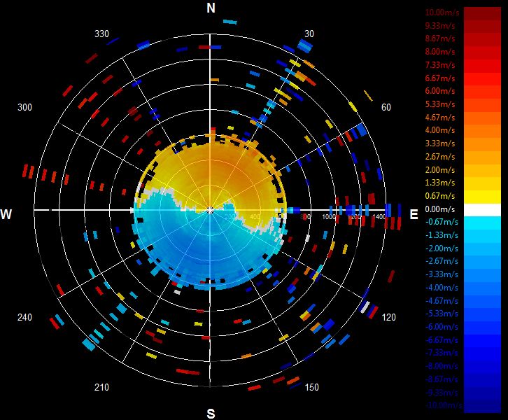Click the white 0.00m/s color band
The height and width of the screenshot is (420, 508).
(x=482, y=210)
